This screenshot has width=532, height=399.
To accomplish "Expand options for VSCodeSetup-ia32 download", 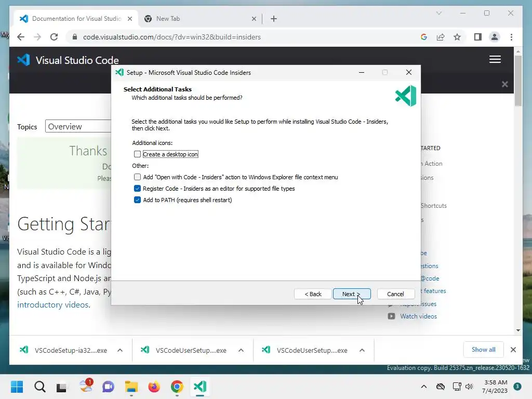I will (120, 350).
